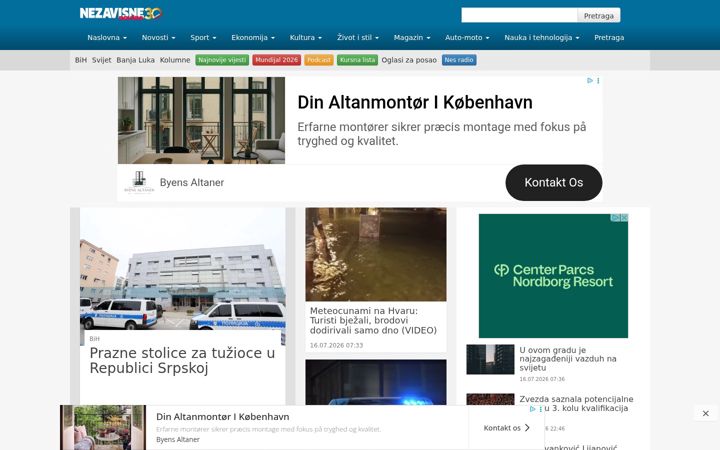The width and height of the screenshot is (720, 450).
Task: Open the Nauka i tehnologija menu
Action: pos(541,38)
